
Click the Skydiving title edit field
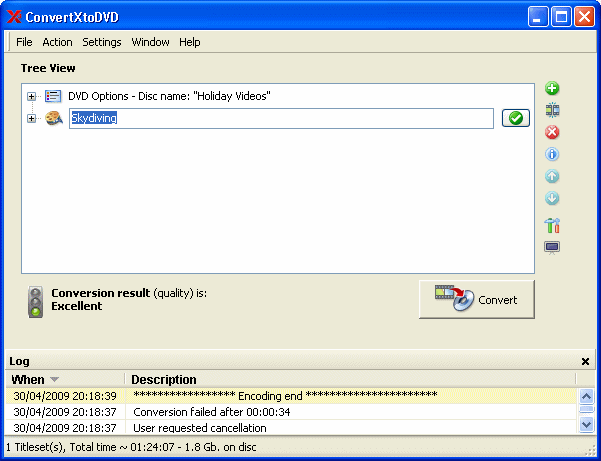[x=281, y=118]
